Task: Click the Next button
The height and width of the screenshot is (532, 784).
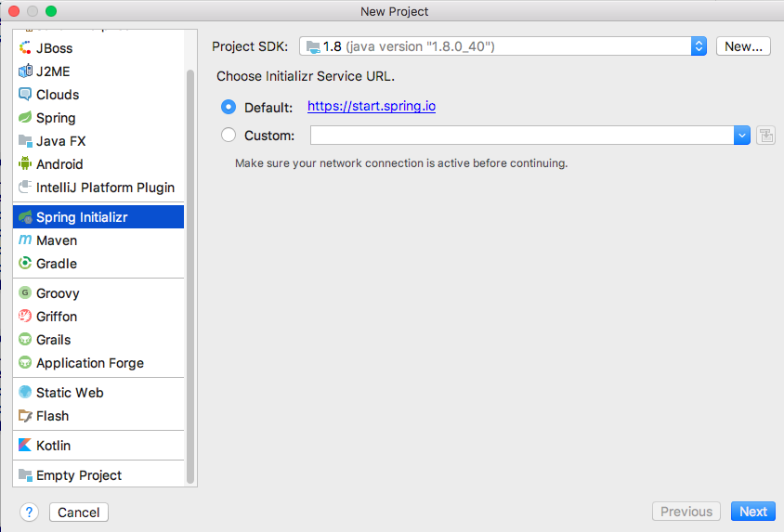Action: tap(752, 512)
